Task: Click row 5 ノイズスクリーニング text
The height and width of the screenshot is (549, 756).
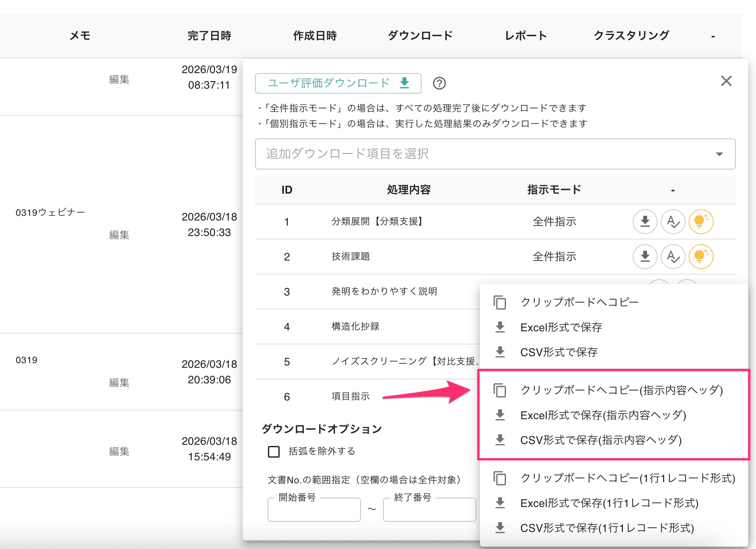Action: [405, 362]
